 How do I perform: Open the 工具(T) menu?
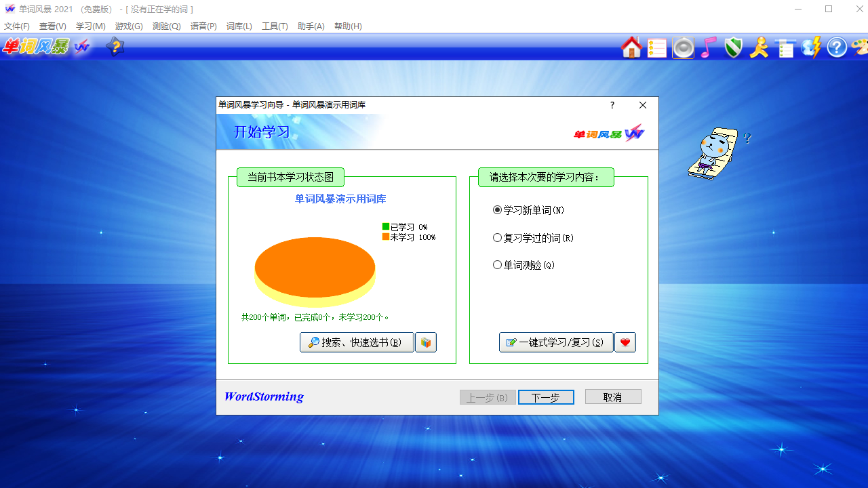coord(275,26)
